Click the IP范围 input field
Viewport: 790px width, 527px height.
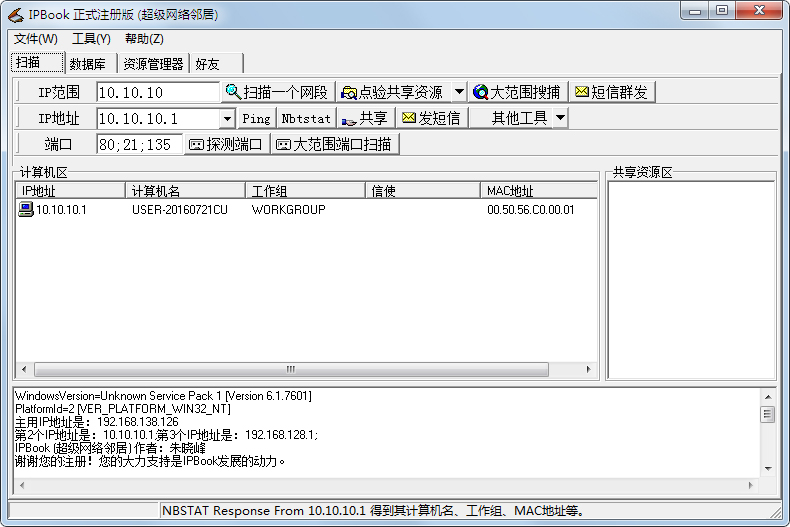(157, 92)
